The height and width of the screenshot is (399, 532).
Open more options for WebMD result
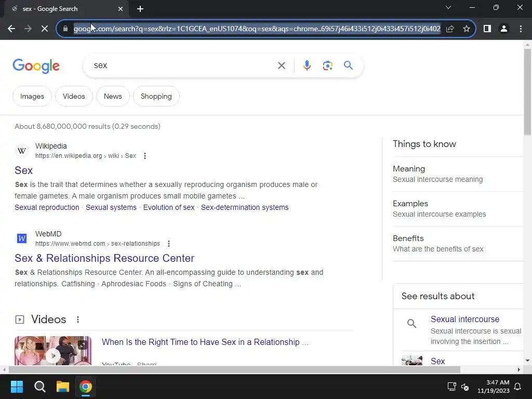coord(169,244)
